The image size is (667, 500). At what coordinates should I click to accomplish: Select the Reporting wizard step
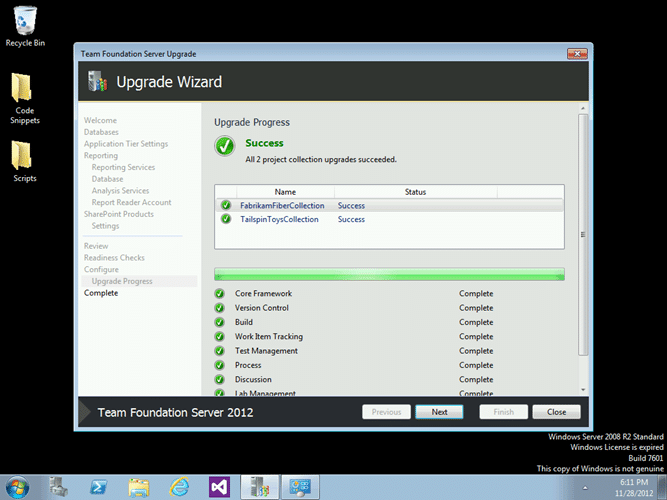[101, 155]
